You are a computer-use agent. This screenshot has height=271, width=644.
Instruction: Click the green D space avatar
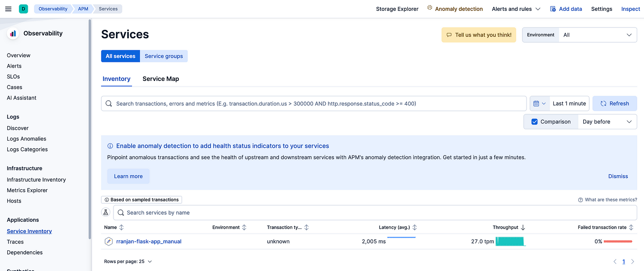[23, 9]
